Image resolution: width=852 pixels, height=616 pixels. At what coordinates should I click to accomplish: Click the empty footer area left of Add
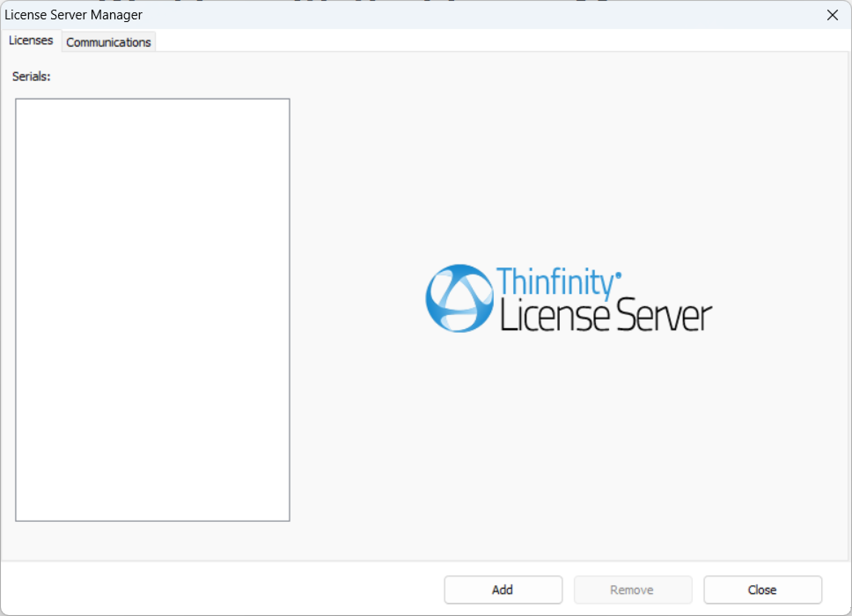[220, 589]
